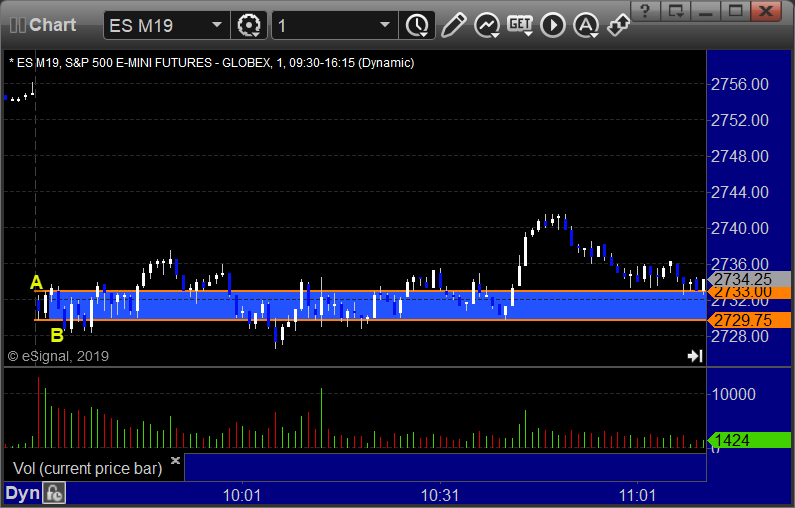Click the 10000 volume axis label
This screenshot has width=795, height=508.
coord(734,394)
